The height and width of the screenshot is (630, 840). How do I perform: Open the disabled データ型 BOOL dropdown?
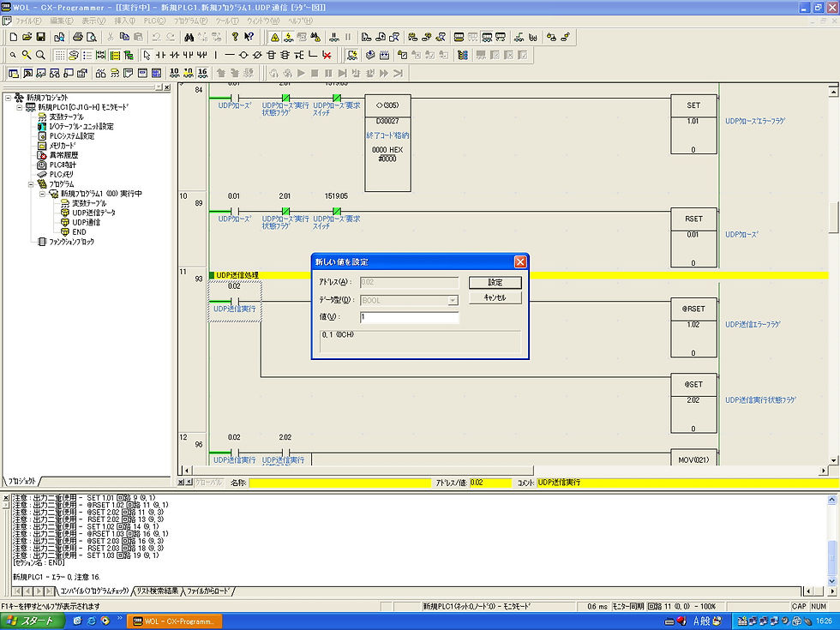[x=453, y=301]
